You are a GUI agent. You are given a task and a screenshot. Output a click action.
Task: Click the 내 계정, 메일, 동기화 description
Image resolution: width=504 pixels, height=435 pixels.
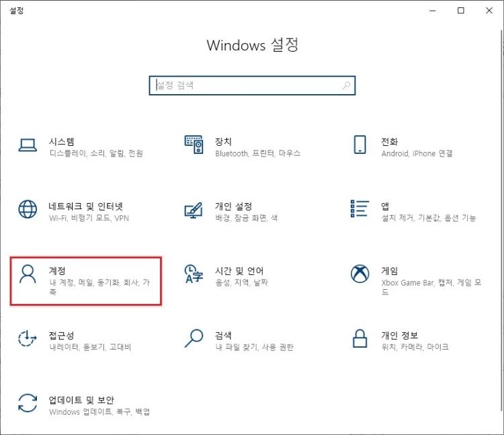(x=99, y=287)
